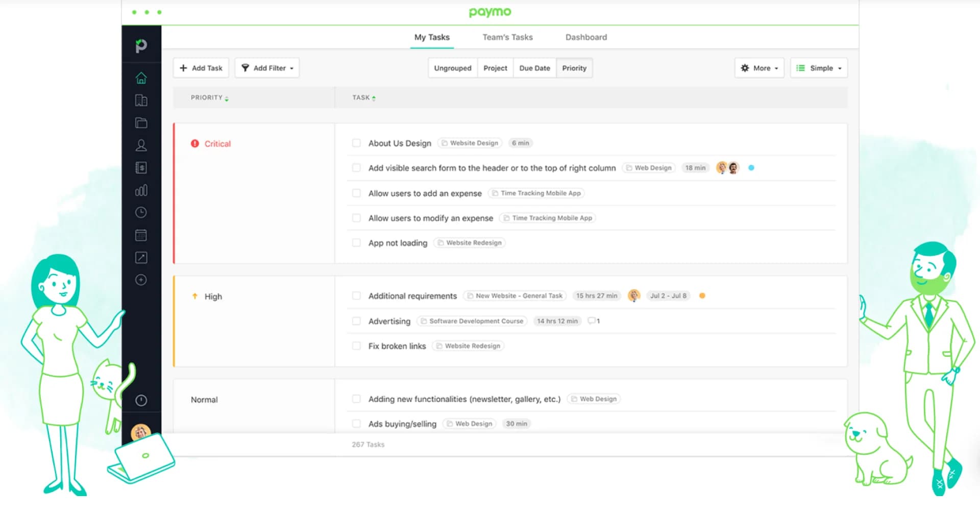Open the Add Filter dropdown
The height and width of the screenshot is (516, 980).
[x=267, y=68]
